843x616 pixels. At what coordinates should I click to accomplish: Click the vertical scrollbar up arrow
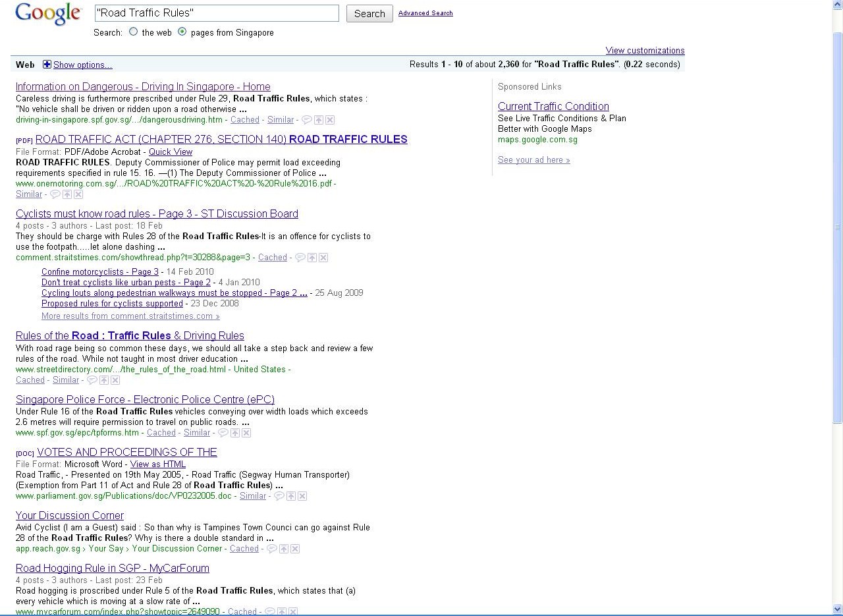pyautogui.click(x=837, y=5)
